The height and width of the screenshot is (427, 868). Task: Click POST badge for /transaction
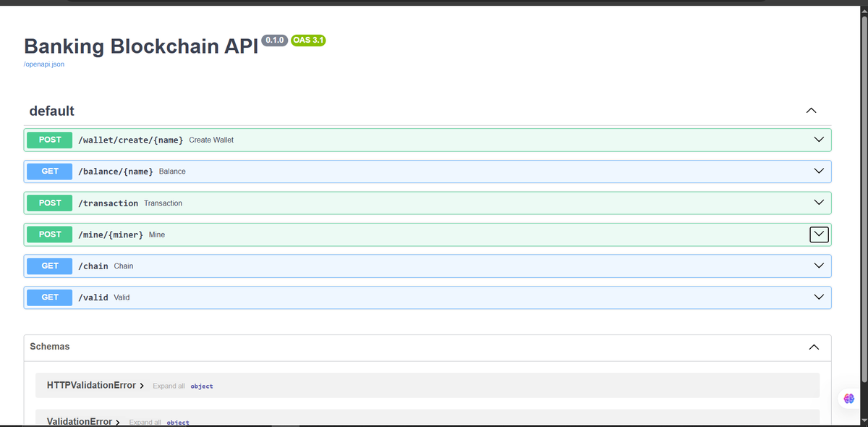[x=50, y=203]
